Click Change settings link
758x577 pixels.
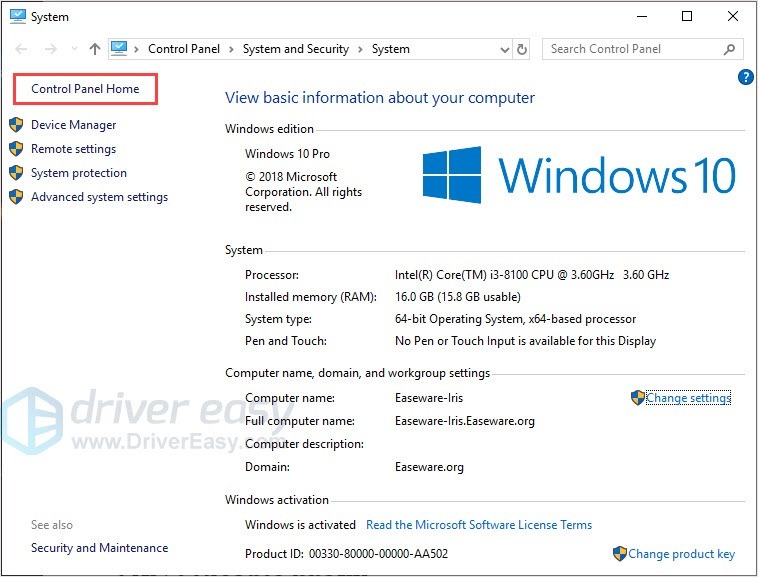688,398
